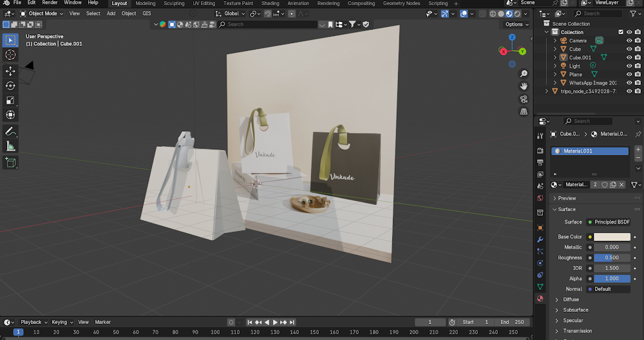Open the Render properties tab

pos(540,151)
